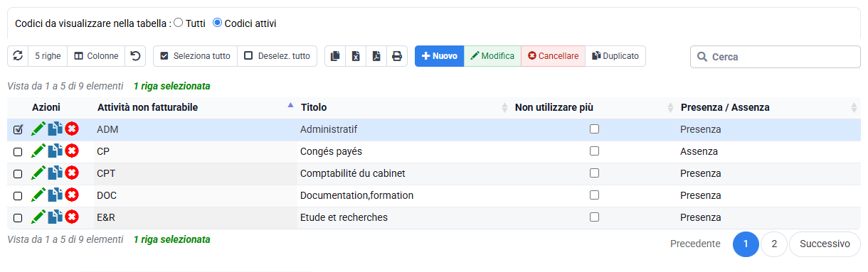Open the 5 righe page length dropdown
868x272 pixels.
[48, 56]
